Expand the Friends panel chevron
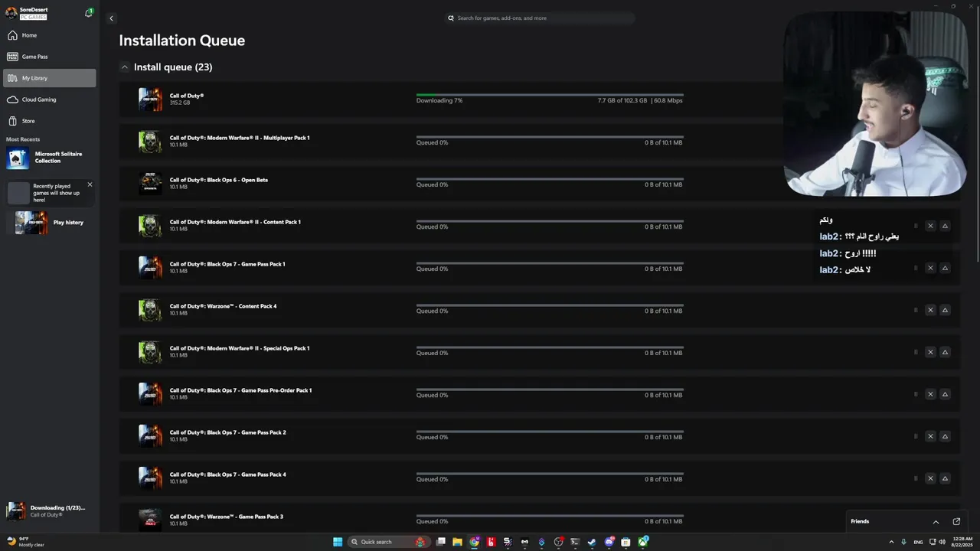980x551 pixels. 936,521
